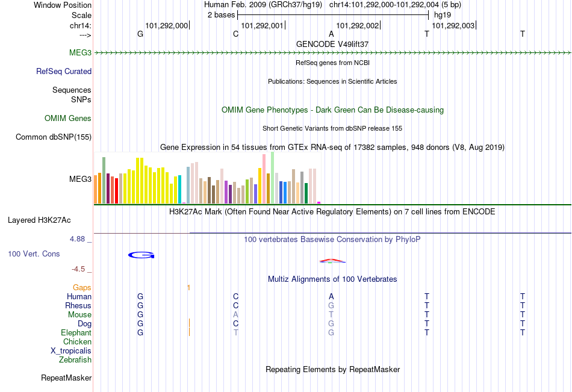Click 'Publications: Sequences in Scientific Articles' title
The height and width of the screenshot is (392, 572).
click(x=332, y=81)
